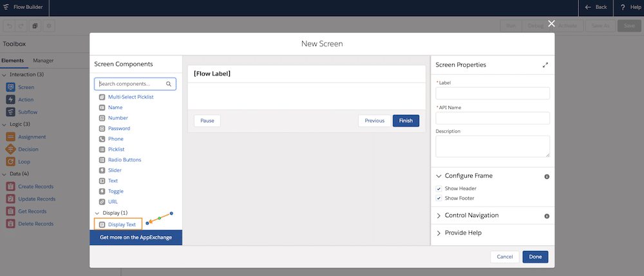Click the Multi-Select Picklist component icon
Viewport: 644px width, 276px height.
click(102, 97)
